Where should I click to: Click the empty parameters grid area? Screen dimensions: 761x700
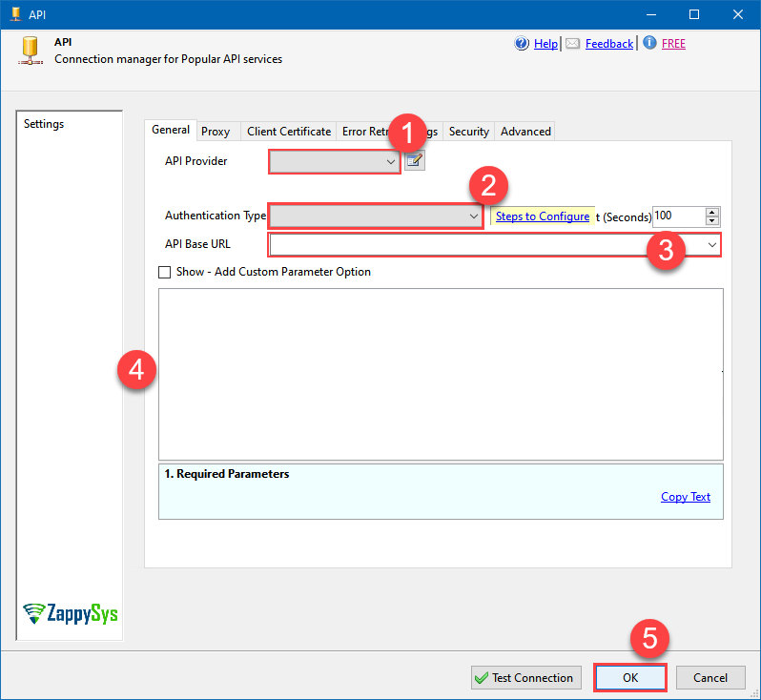(x=441, y=374)
